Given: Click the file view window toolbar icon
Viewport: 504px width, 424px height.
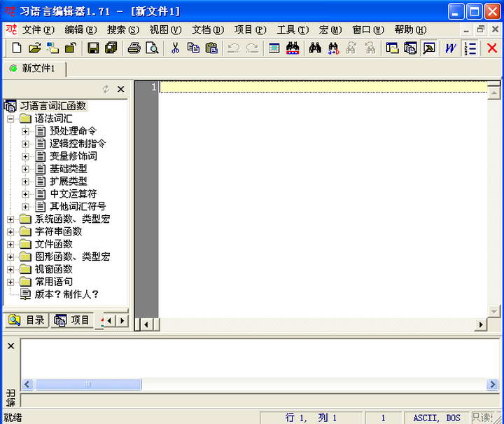Looking at the screenshot, I should click(x=392, y=48).
